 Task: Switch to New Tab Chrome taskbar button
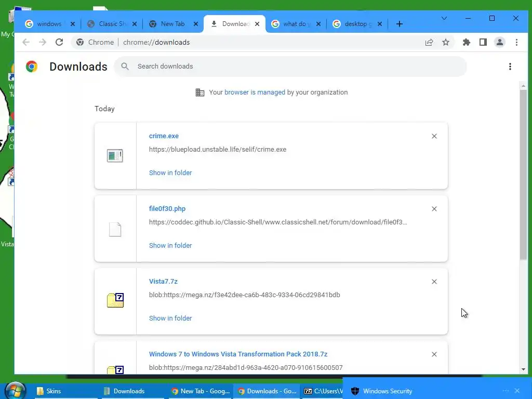(x=201, y=391)
